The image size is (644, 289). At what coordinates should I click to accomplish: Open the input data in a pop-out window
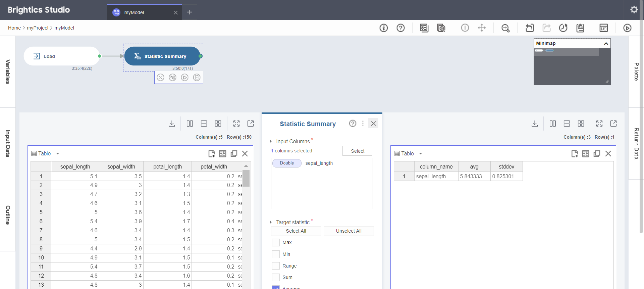pos(251,124)
